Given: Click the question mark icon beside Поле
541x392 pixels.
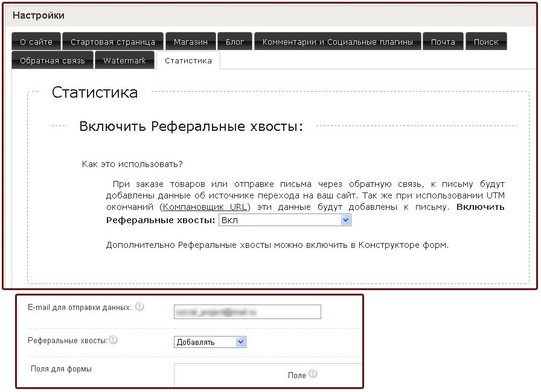Looking at the screenshot, I should tap(313, 374).
